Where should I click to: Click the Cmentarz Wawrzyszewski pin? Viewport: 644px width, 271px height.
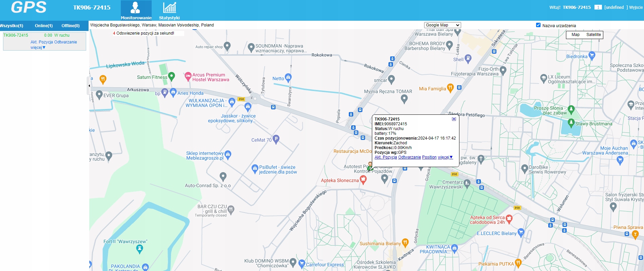click(467, 183)
